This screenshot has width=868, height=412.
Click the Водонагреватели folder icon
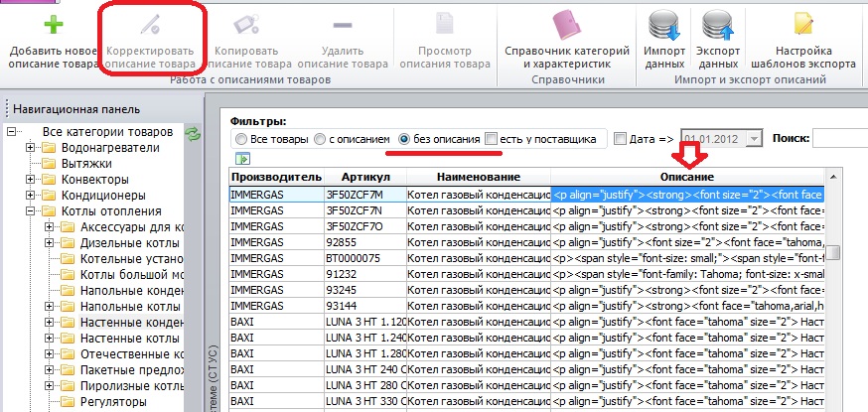(x=50, y=148)
